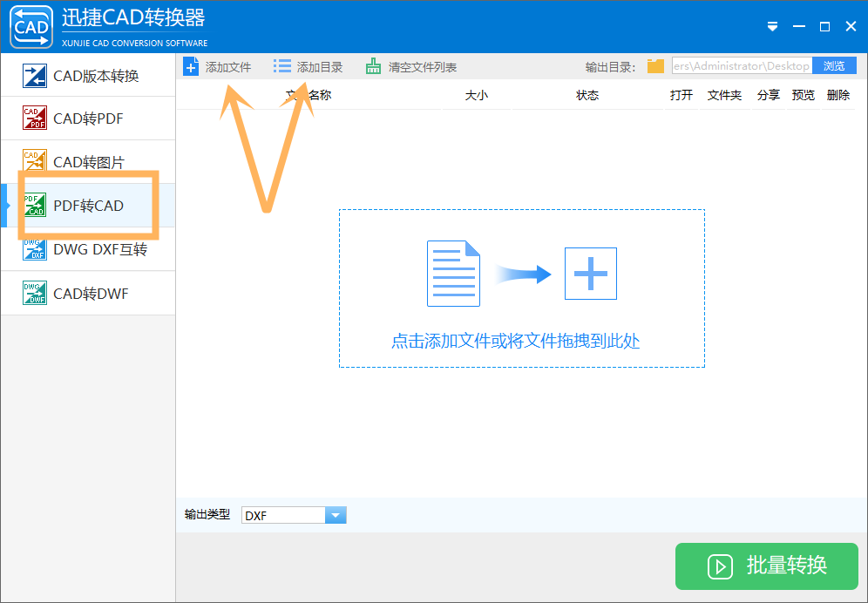Screen dimensions: 868x603
Task: Select the PDF转CAD mode
Action: coord(88,206)
